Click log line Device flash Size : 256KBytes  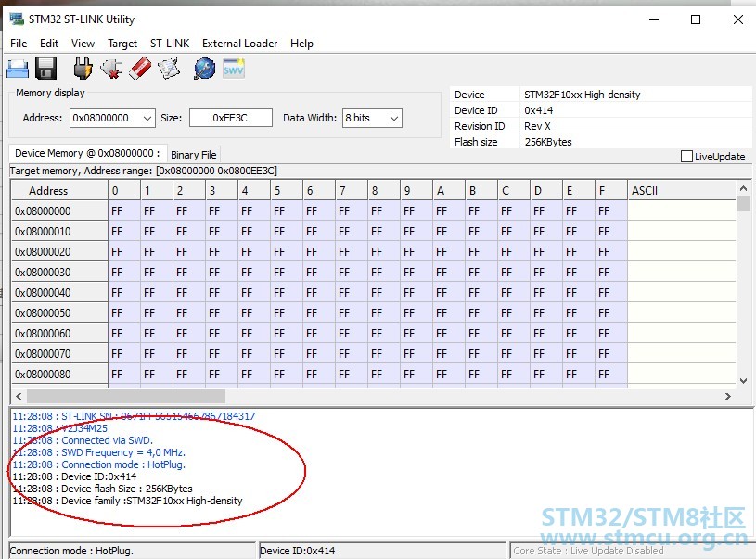102,489
